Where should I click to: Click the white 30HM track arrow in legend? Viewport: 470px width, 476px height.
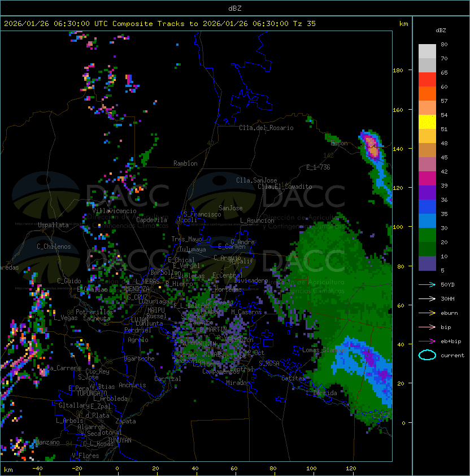tap(427, 298)
